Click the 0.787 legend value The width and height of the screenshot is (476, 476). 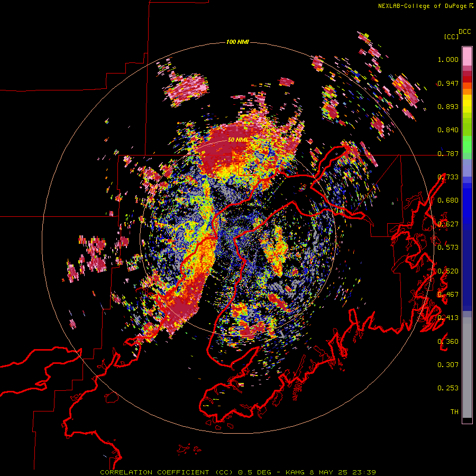[448, 153]
